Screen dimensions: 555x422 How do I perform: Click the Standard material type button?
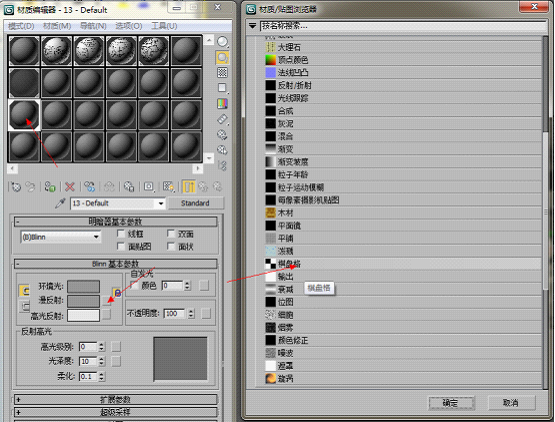(x=195, y=203)
